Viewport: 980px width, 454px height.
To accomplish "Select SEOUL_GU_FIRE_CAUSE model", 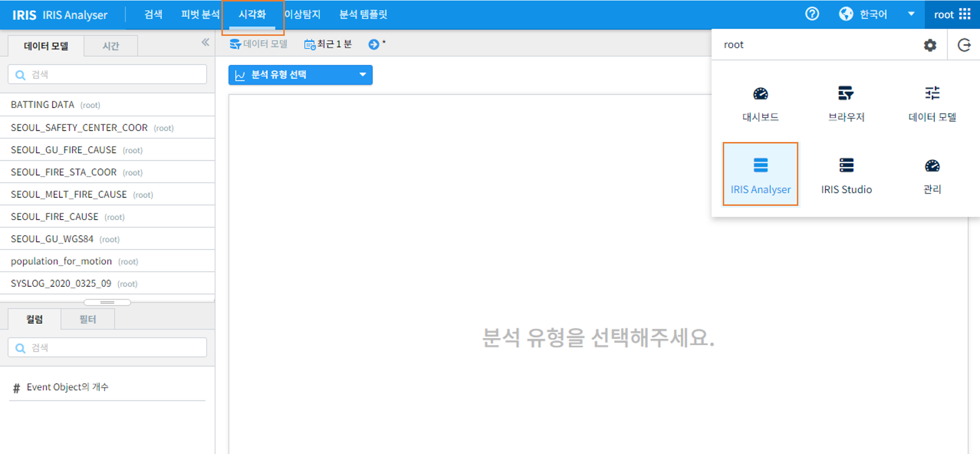I will pyautogui.click(x=108, y=150).
